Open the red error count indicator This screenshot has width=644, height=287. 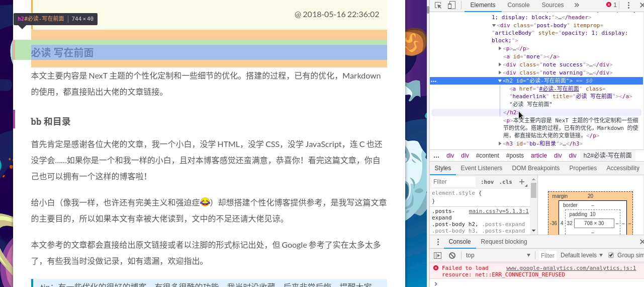coord(611,5)
